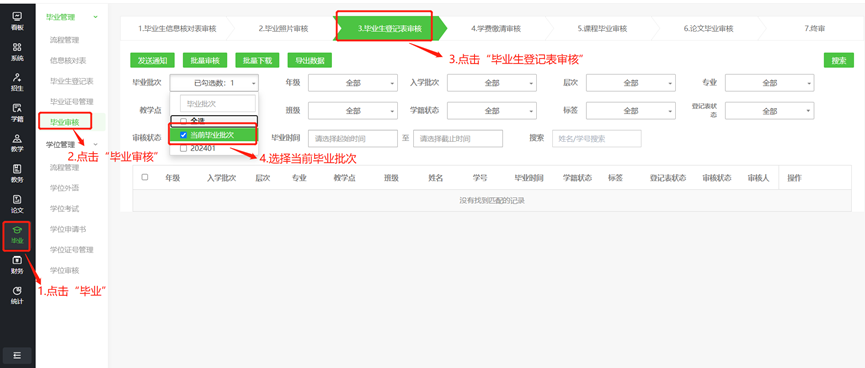Check the 202401 batch checkbox
865x368 pixels.
coord(183,148)
